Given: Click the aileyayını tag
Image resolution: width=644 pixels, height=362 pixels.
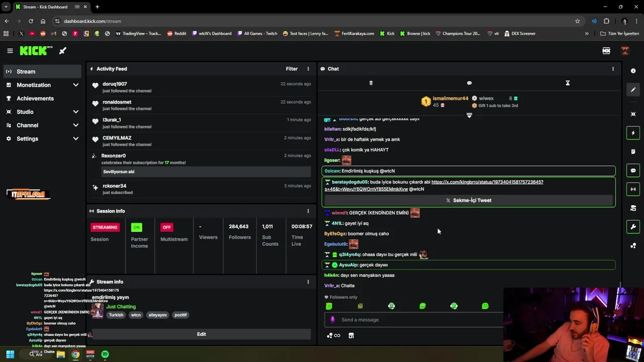Looking at the screenshot, I should click(x=157, y=315).
